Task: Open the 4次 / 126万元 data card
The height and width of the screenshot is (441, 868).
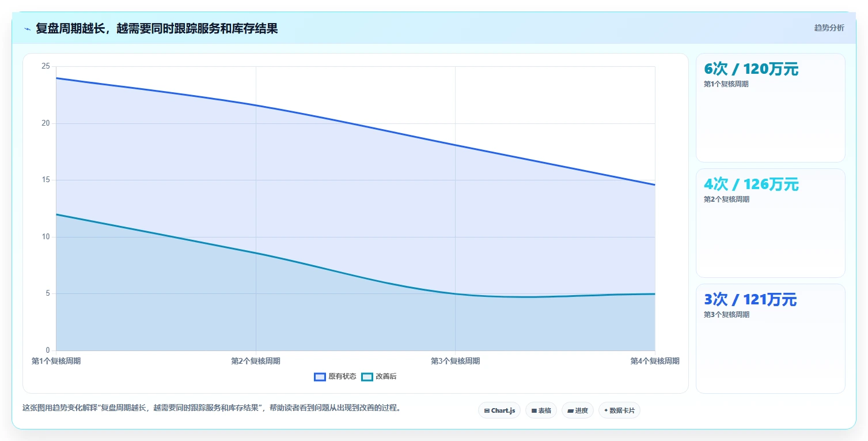Action: [770, 223]
